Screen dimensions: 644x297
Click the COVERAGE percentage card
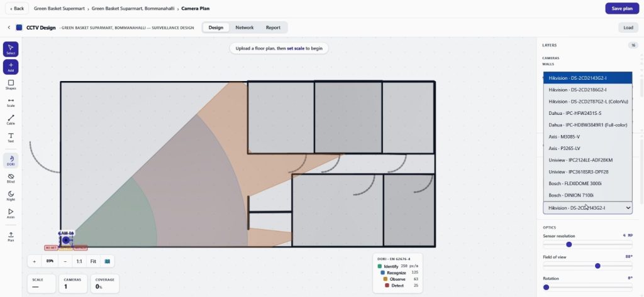[105, 283]
